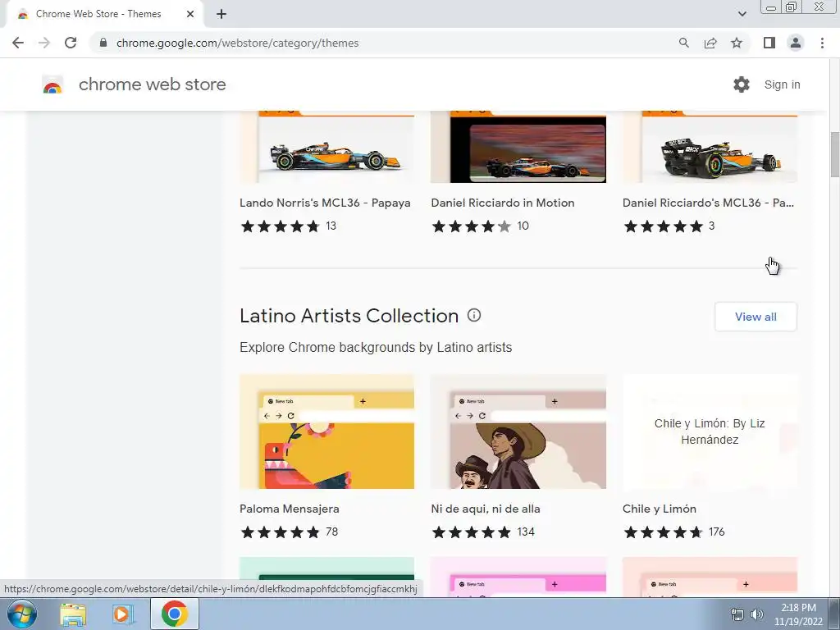
Task: Click the lock icon in address bar
Action: click(103, 43)
